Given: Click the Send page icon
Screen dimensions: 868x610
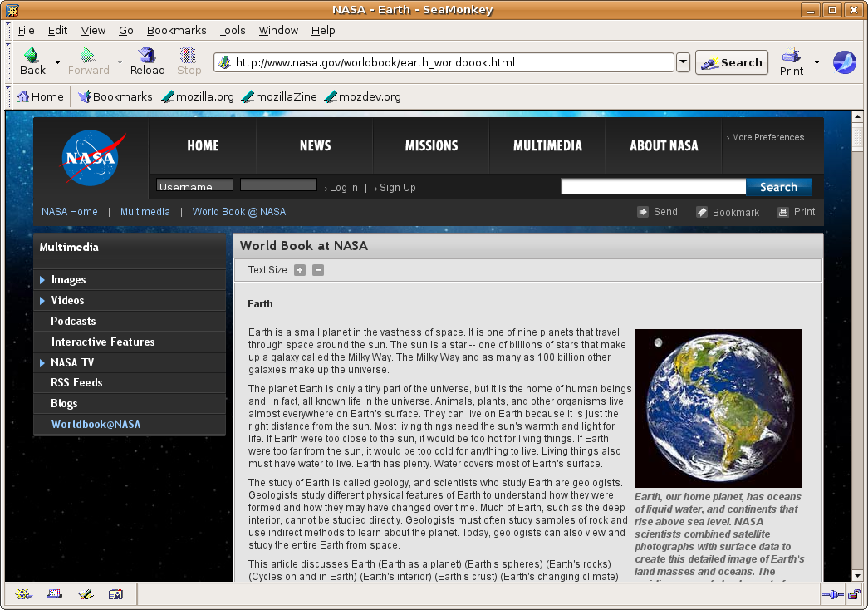Looking at the screenshot, I should click(643, 212).
